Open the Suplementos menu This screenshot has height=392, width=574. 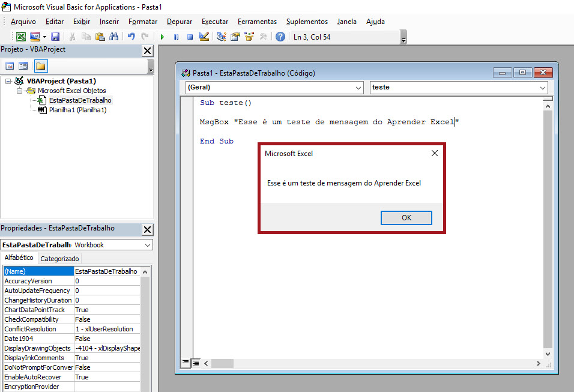pos(307,22)
